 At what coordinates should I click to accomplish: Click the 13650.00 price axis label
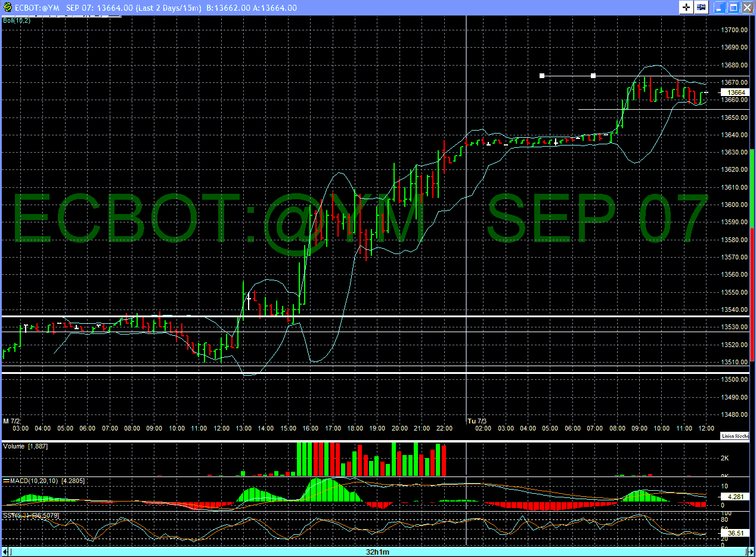736,117
